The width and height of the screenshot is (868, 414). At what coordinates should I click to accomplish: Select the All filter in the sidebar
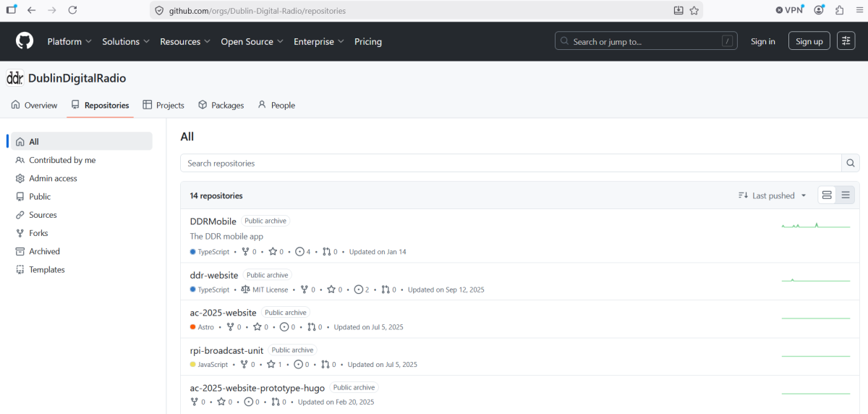click(x=82, y=142)
